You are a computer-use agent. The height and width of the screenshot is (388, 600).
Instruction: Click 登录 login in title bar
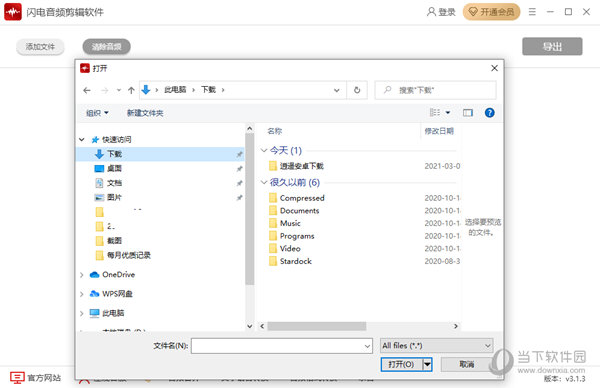(441, 12)
